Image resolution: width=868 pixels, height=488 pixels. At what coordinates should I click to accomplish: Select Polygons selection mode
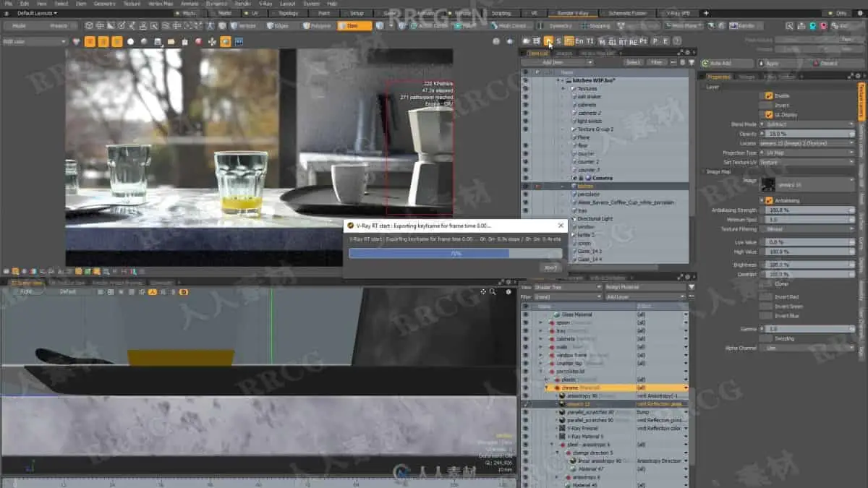318,26
